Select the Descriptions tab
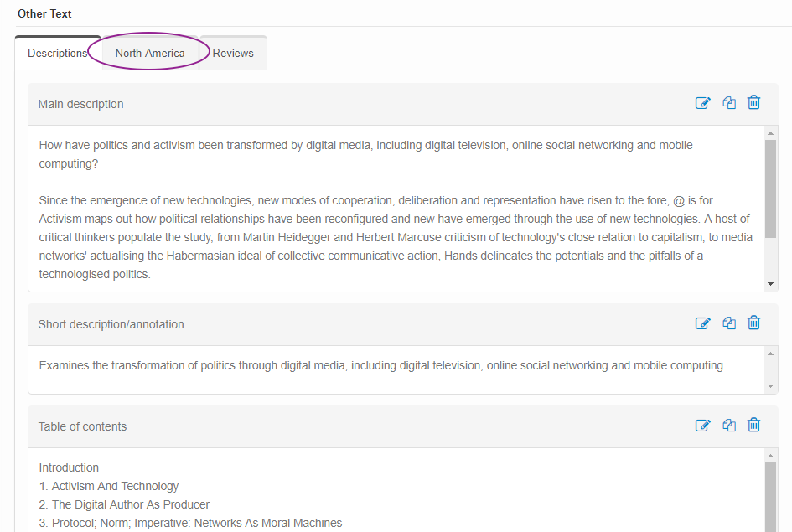This screenshot has height=532, width=792. (x=57, y=53)
